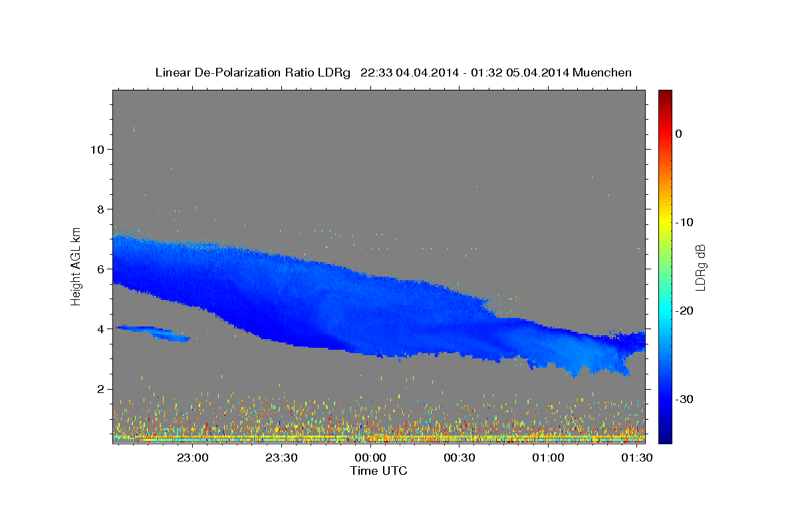Click the colorbar value -10
The height and width of the screenshot is (532, 798).
click(x=685, y=222)
